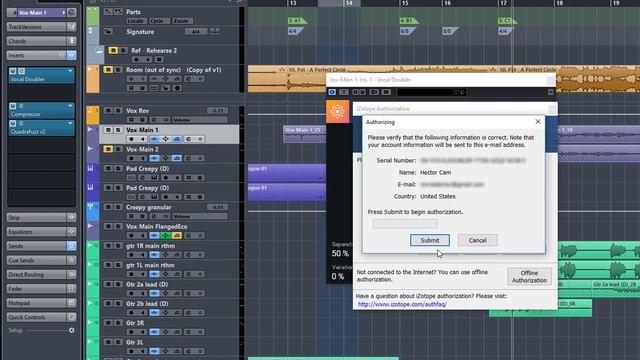
Task: Click Locate button on Parts track
Action: pos(136,21)
